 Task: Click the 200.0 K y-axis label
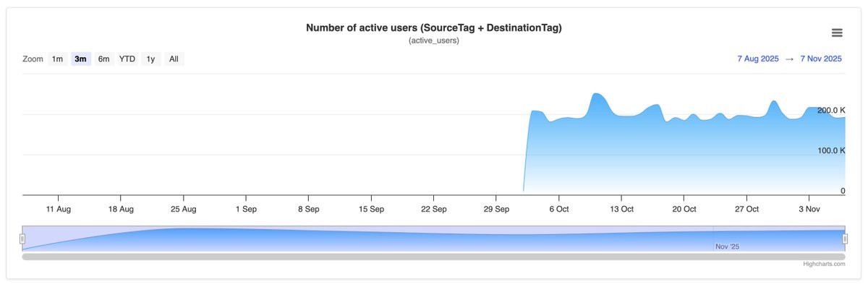[831, 111]
